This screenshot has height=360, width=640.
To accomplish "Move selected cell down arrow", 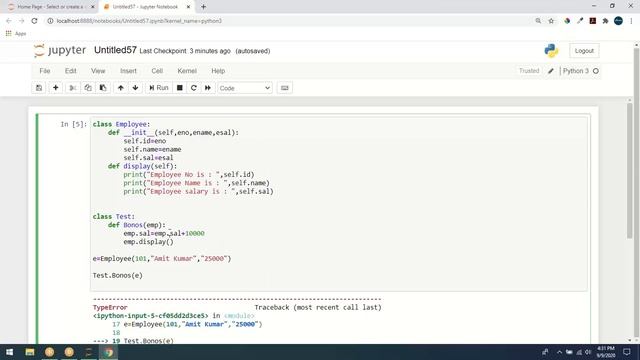I will pyautogui.click(x=135, y=88).
